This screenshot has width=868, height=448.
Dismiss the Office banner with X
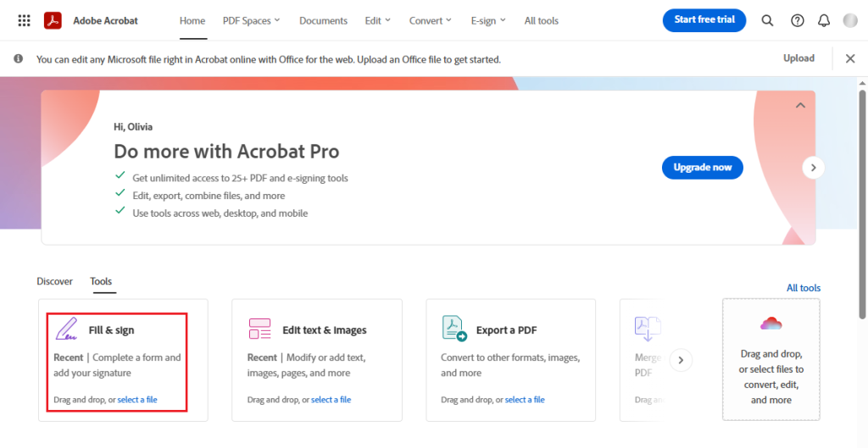click(850, 58)
